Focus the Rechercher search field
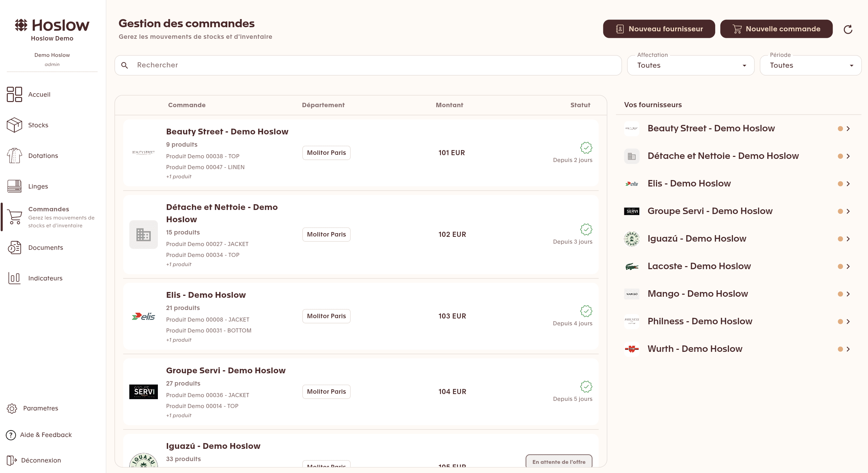 (368, 65)
